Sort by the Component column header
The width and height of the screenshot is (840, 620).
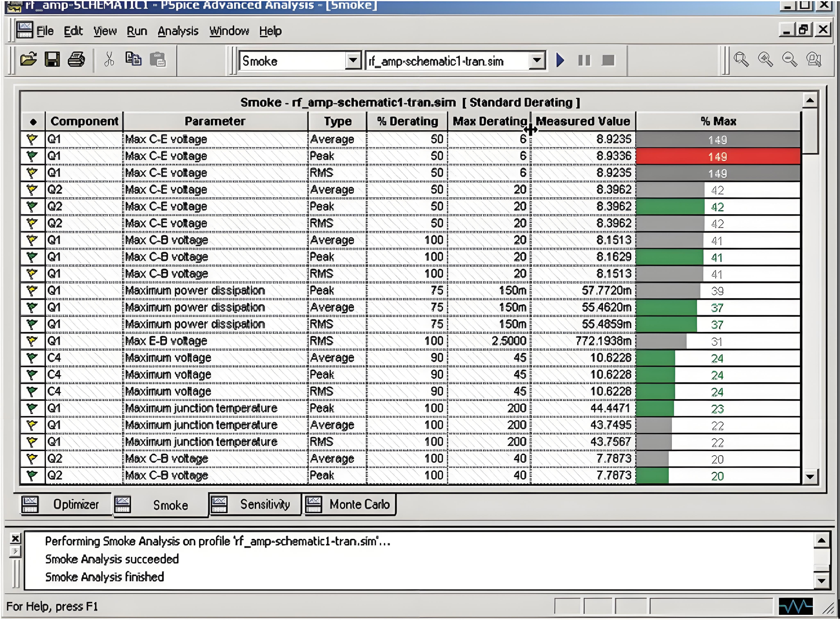click(x=84, y=122)
